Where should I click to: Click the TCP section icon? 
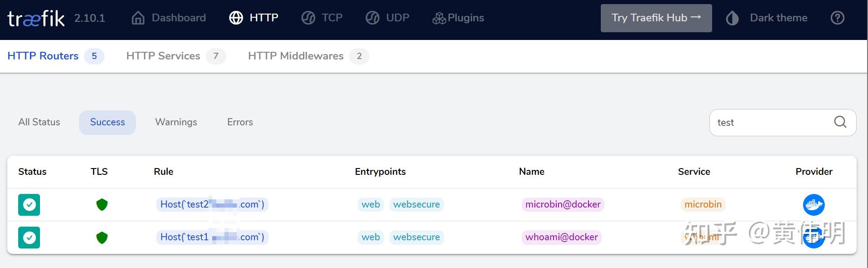click(308, 18)
